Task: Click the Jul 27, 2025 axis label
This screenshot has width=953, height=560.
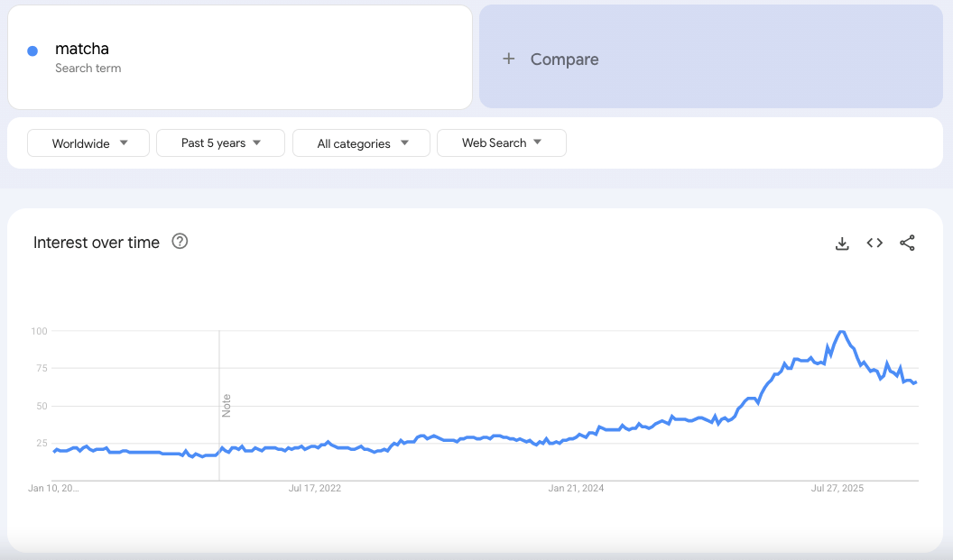Action: pyautogui.click(x=837, y=489)
